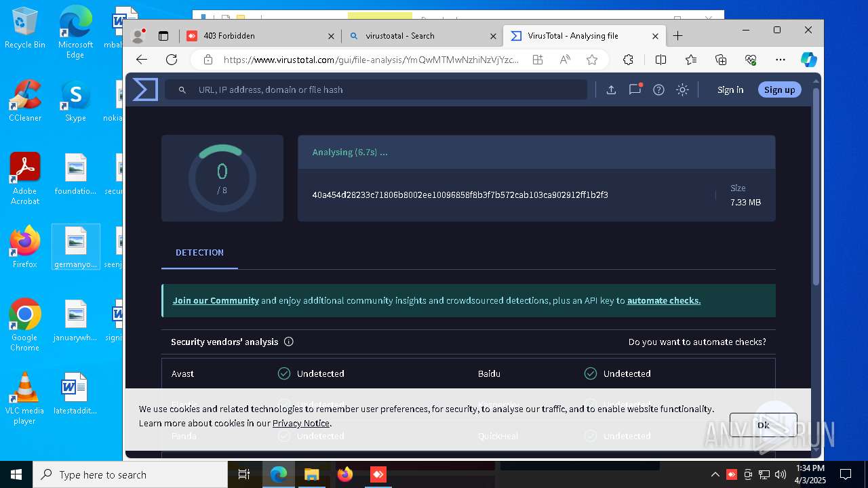Click the volume speaker tray icon
Image resolution: width=868 pixels, height=488 pixels.
781,474
